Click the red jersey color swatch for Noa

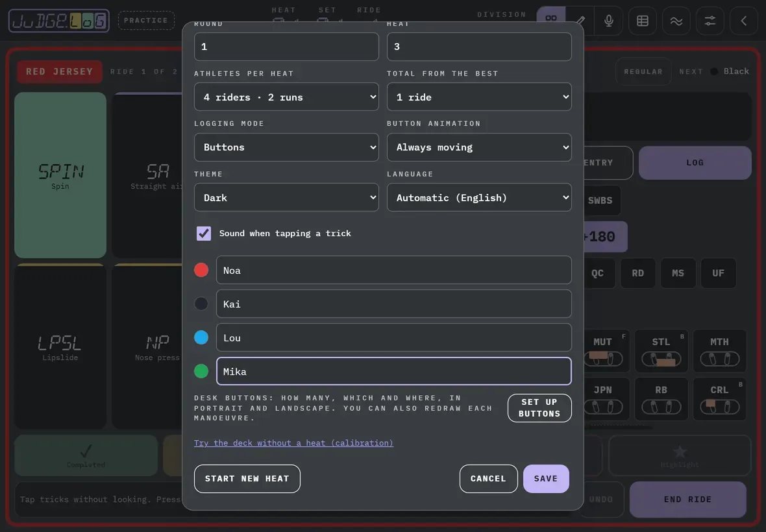click(201, 270)
